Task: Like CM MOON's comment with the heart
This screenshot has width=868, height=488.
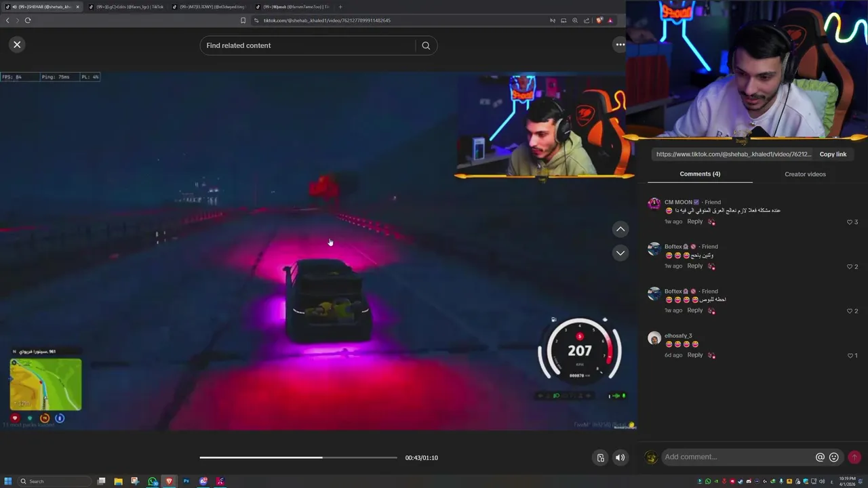Action: tap(850, 222)
